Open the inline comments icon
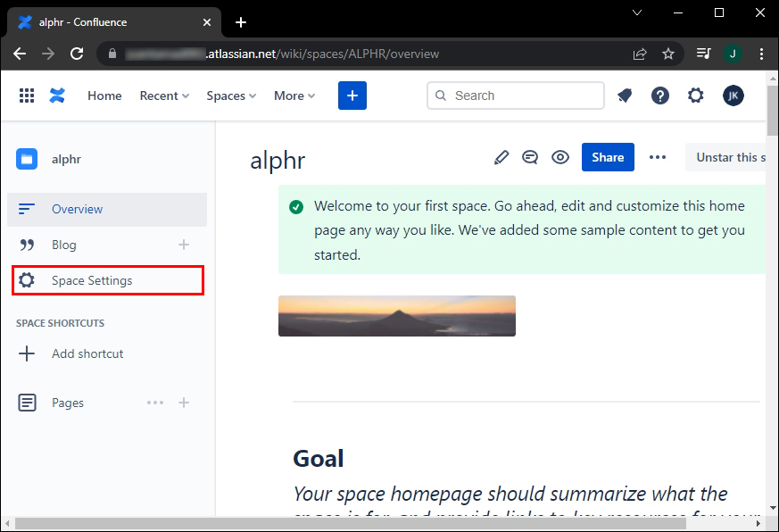 pos(530,158)
